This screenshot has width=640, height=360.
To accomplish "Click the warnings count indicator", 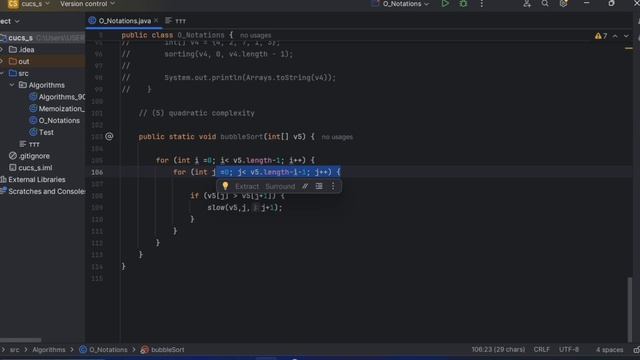I will coord(601,36).
